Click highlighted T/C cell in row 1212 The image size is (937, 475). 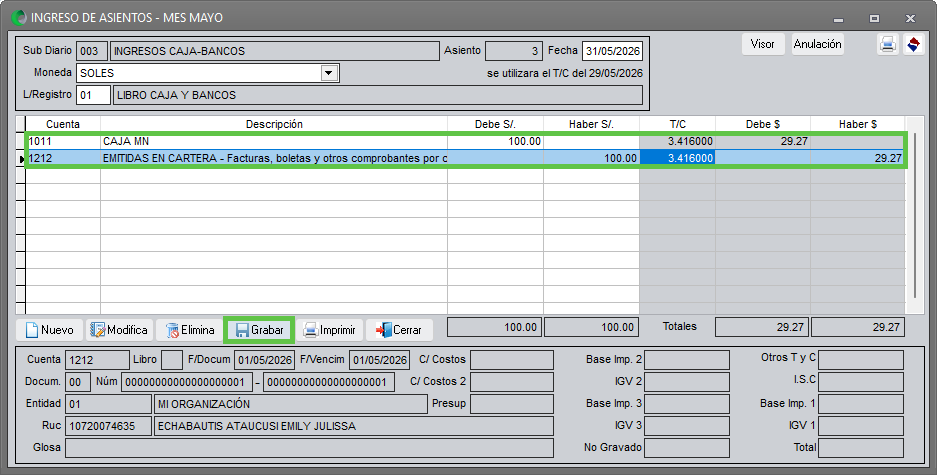678,158
